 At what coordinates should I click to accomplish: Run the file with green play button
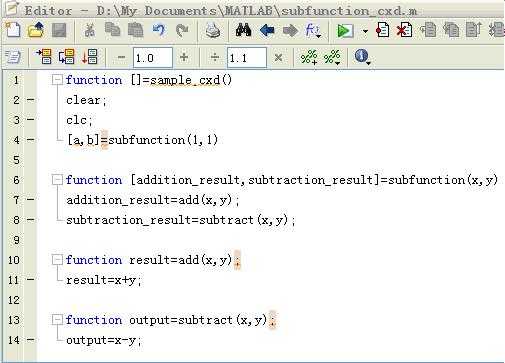345,31
